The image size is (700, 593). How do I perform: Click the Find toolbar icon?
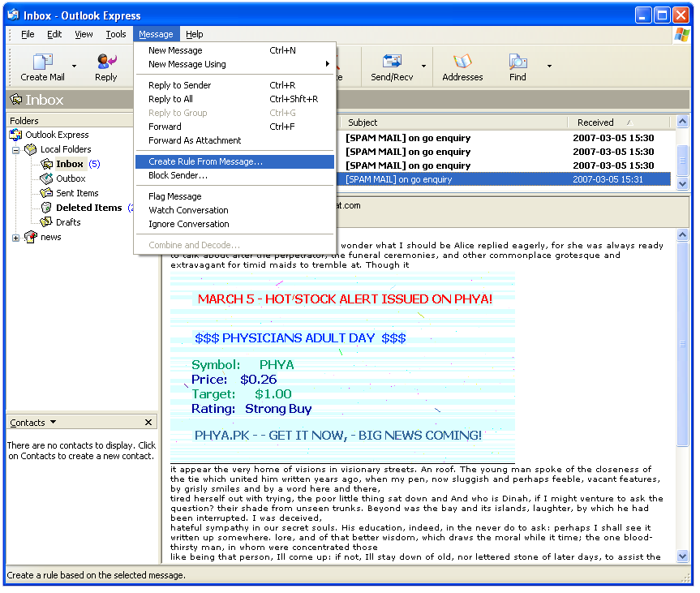517,61
